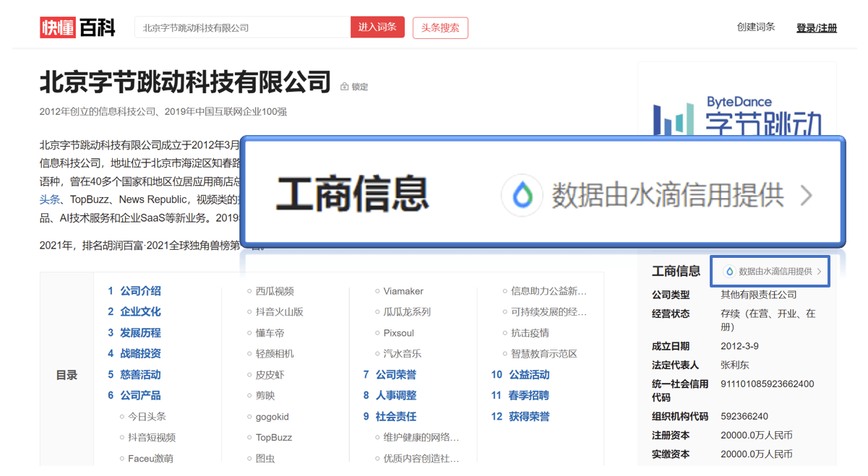This screenshot has height=476, width=868.
Task: Click credit code 911101085923662400
Action: 768,384
